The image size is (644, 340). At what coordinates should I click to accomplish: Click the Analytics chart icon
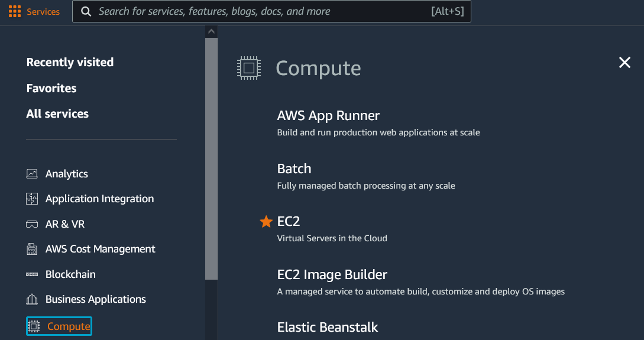[32, 174]
